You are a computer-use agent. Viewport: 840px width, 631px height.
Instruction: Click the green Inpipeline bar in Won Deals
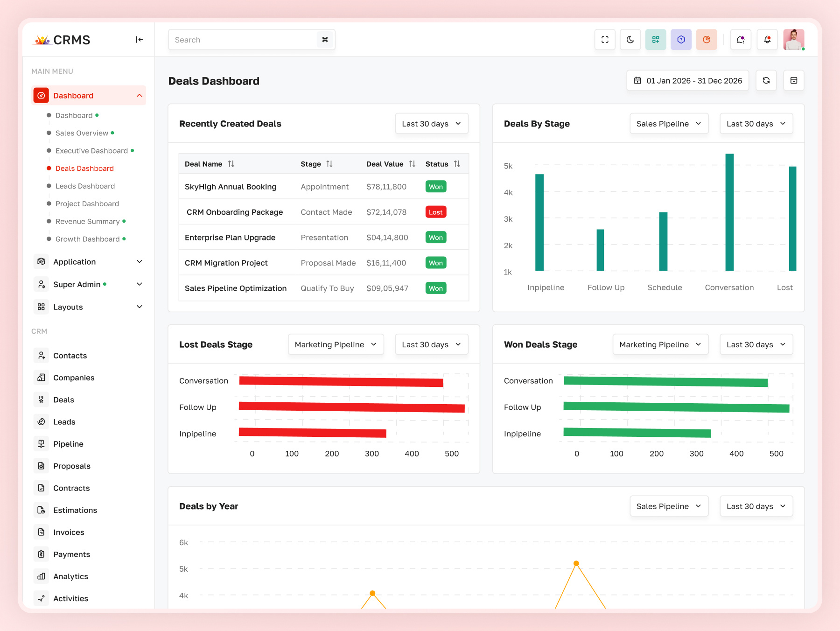pos(637,433)
